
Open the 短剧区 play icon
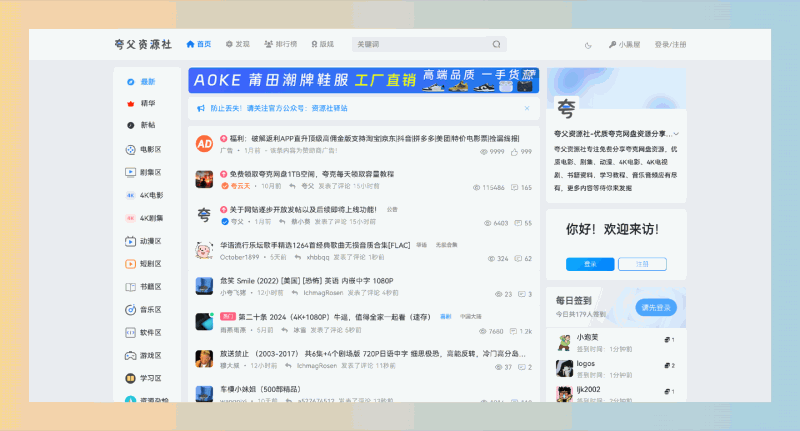click(x=131, y=264)
